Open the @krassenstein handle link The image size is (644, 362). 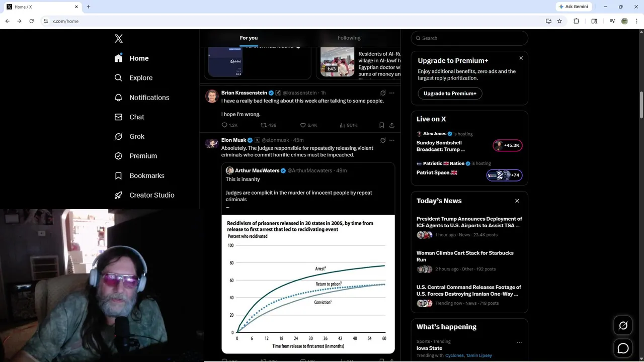[x=300, y=93]
